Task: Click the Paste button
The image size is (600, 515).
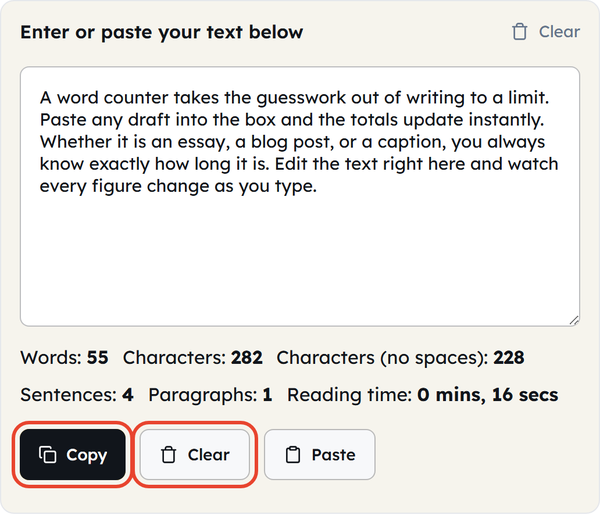Action: click(320, 455)
